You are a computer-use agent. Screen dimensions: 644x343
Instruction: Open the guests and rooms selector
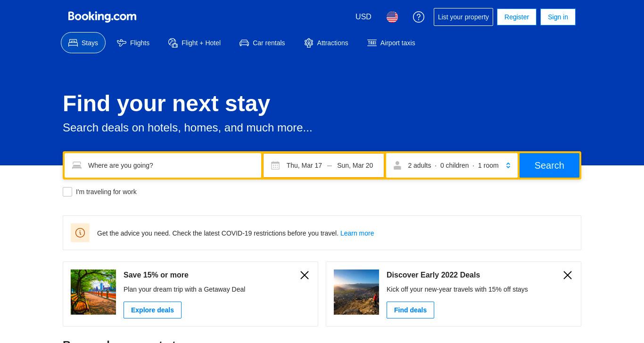click(452, 165)
